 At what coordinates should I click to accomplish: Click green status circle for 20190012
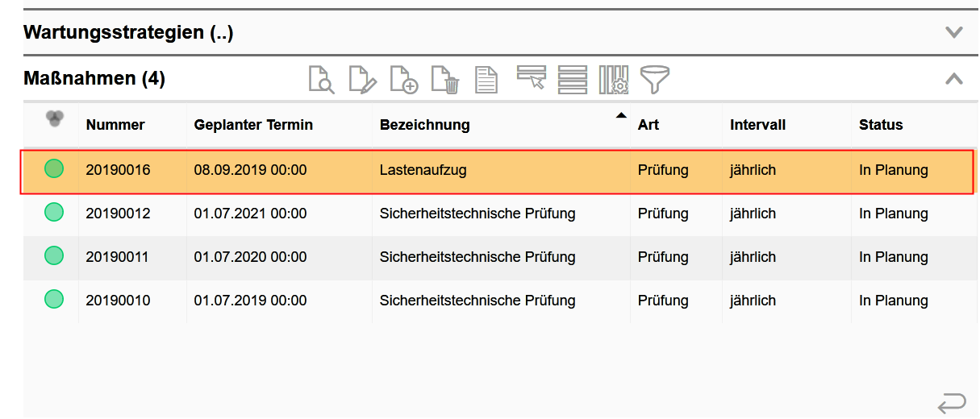pos(54,213)
